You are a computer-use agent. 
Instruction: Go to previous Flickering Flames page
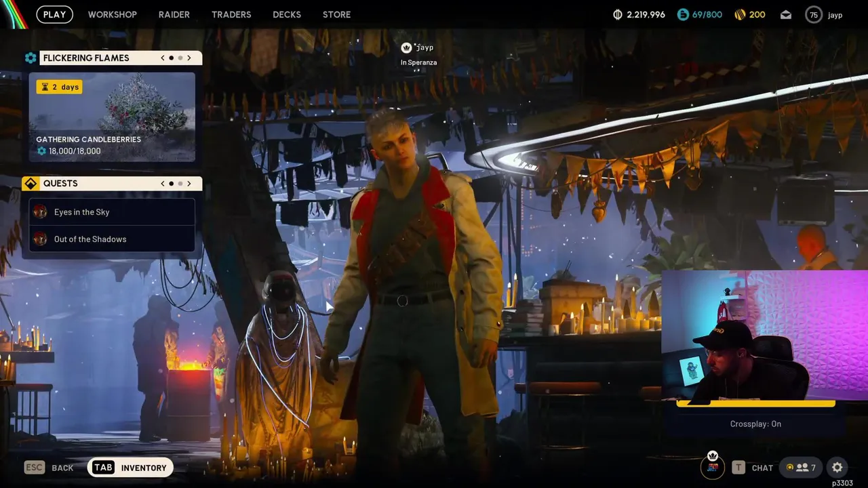point(163,58)
